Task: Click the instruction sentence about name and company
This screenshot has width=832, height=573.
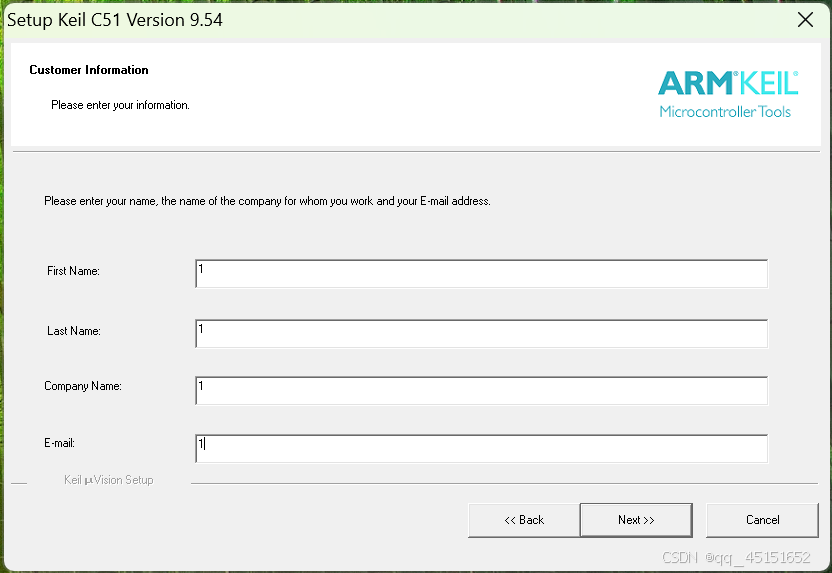Action: coord(267,201)
